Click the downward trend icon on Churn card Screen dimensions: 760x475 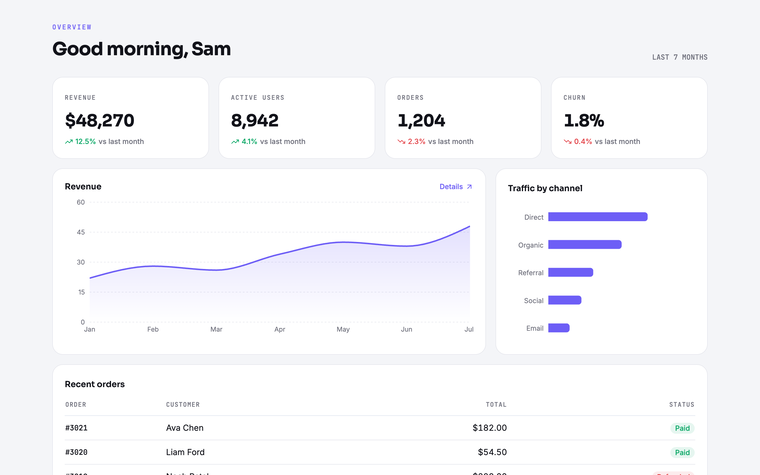(568, 142)
